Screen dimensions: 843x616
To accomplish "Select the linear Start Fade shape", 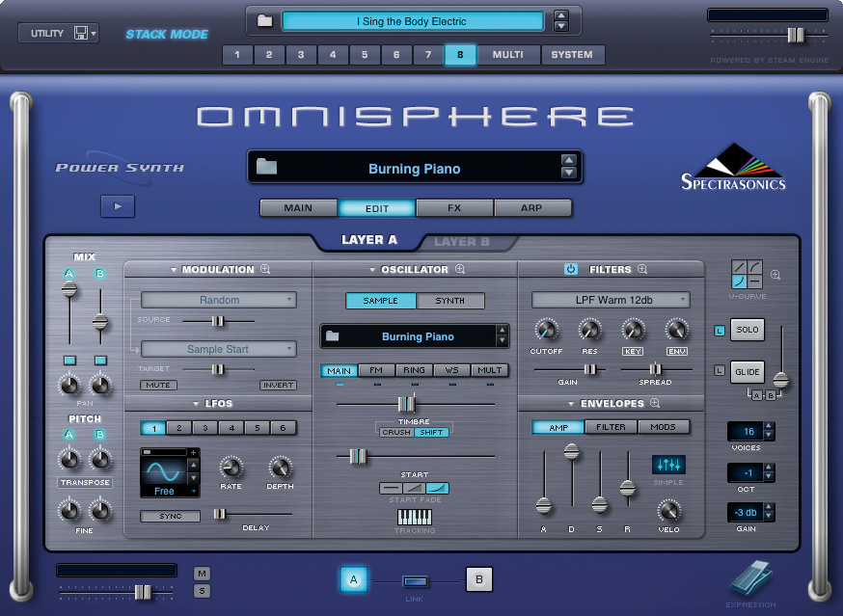I will click(414, 488).
